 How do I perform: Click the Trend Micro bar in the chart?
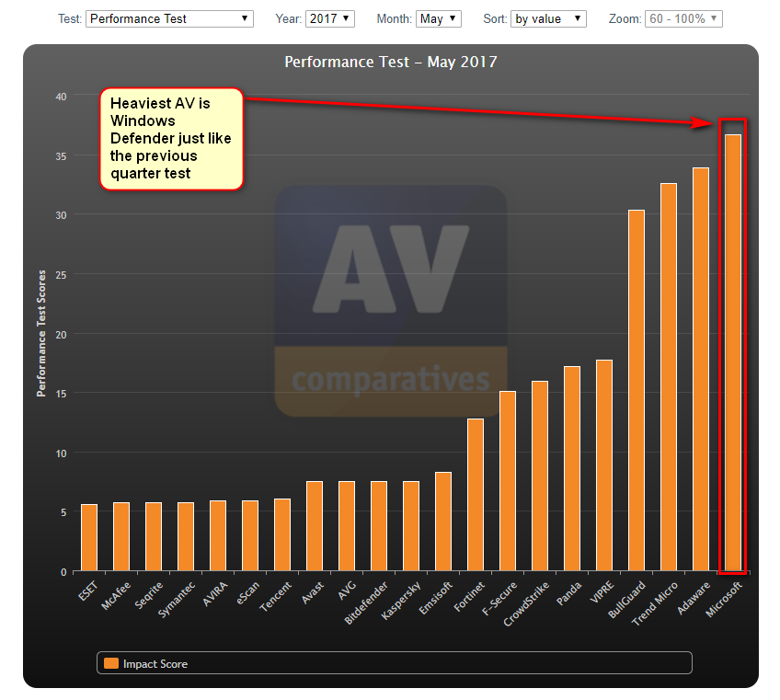point(669,376)
